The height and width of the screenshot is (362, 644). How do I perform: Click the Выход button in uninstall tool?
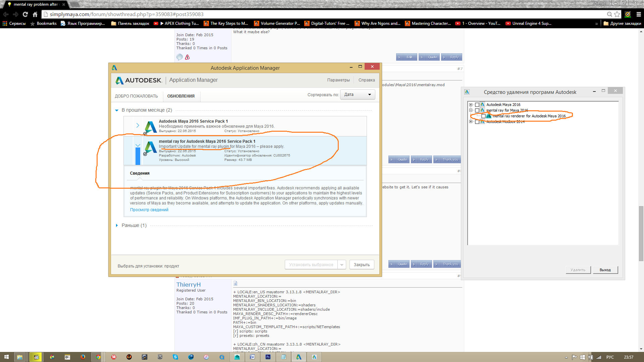(x=605, y=270)
